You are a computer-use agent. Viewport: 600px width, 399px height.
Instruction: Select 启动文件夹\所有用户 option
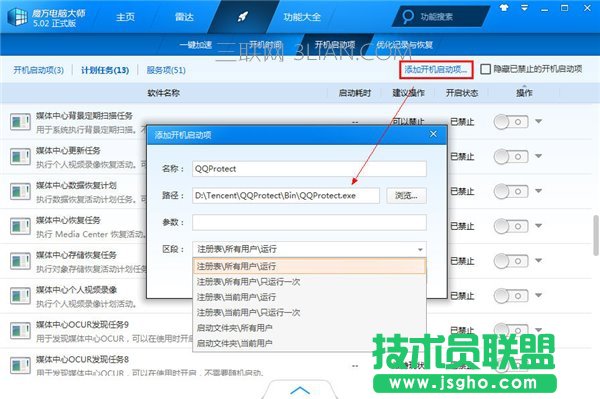coord(309,328)
